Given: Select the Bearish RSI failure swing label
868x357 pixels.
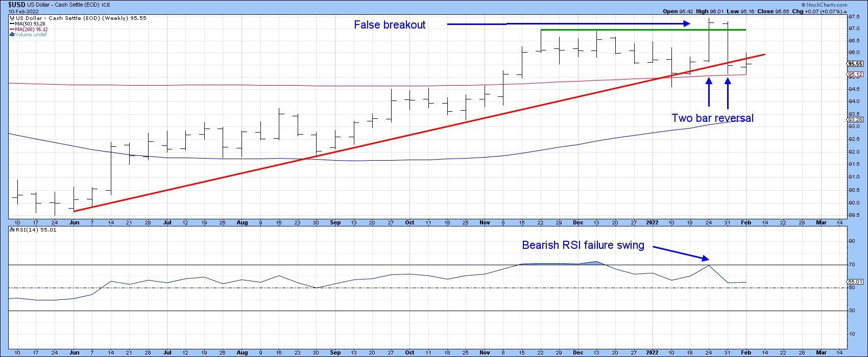Looking at the screenshot, I should coord(583,245).
